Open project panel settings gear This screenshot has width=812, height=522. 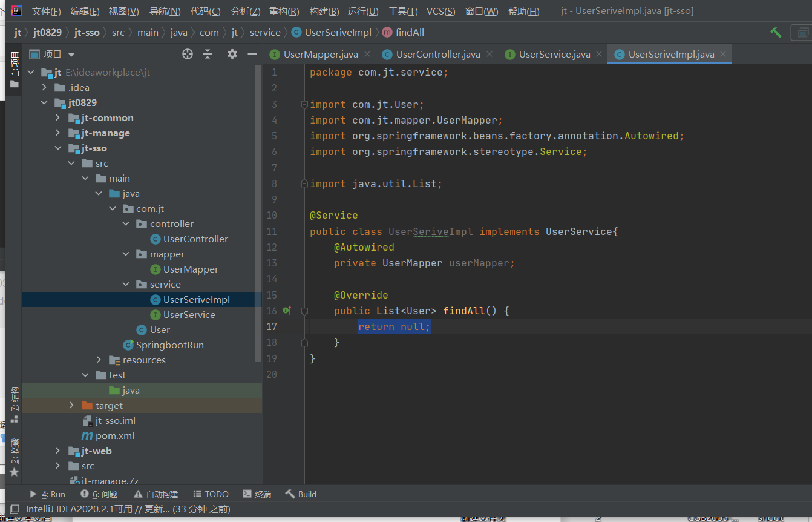[232, 54]
